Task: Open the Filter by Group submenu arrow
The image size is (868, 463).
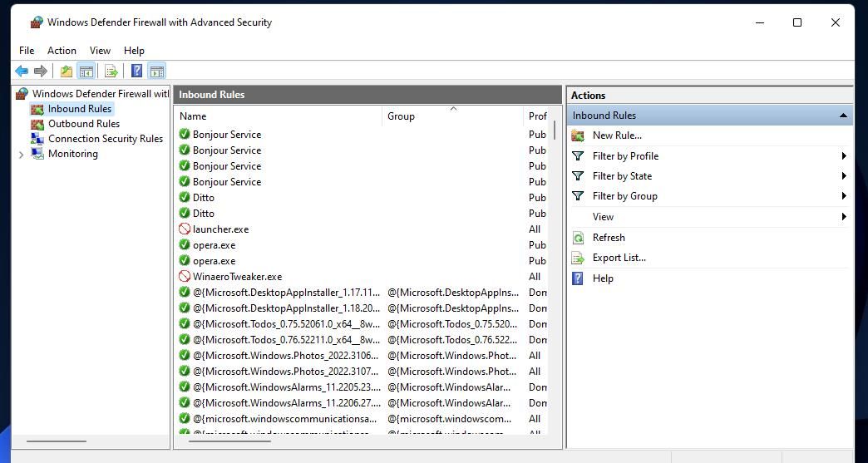Action: [x=844, y=196]
